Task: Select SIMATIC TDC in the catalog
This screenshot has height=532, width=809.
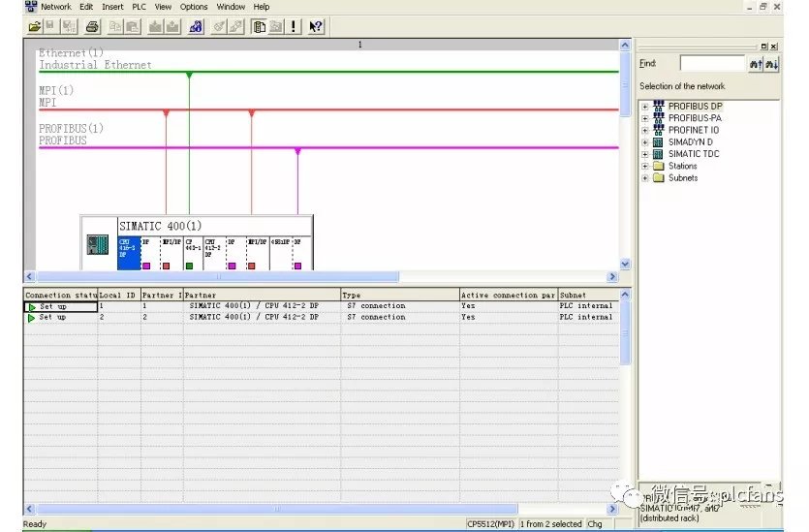Action: 693,154
